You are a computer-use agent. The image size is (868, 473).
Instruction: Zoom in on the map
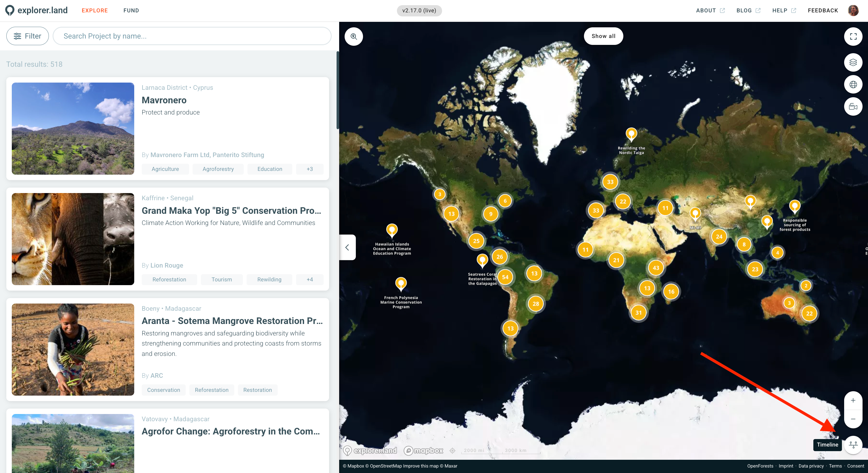[x=853, y=400]
